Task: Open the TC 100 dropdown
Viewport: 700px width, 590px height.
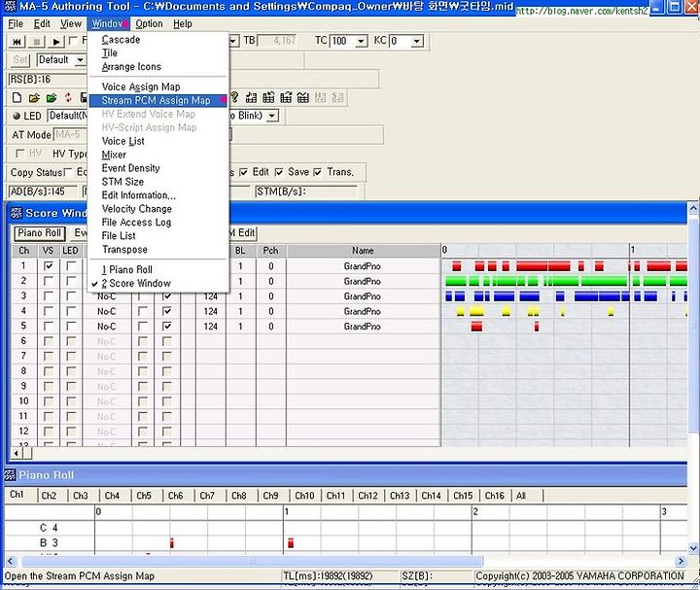Action: pos(361,42)
